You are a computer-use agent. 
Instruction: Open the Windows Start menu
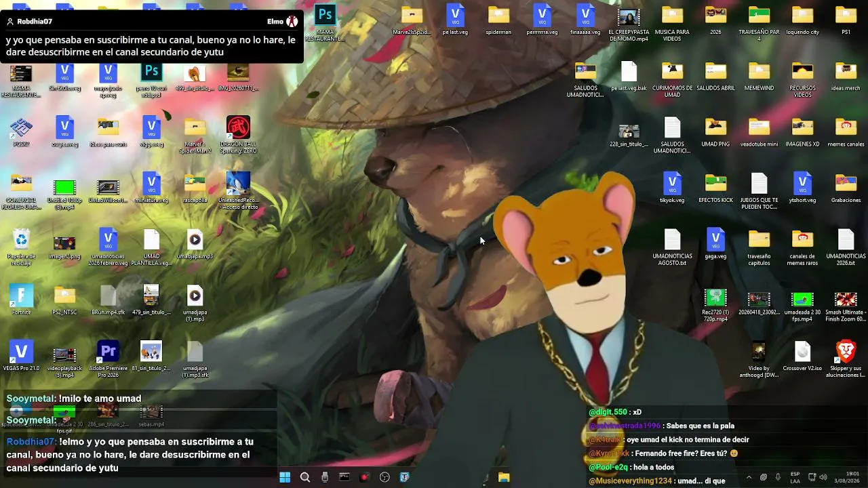pos(285,477)
